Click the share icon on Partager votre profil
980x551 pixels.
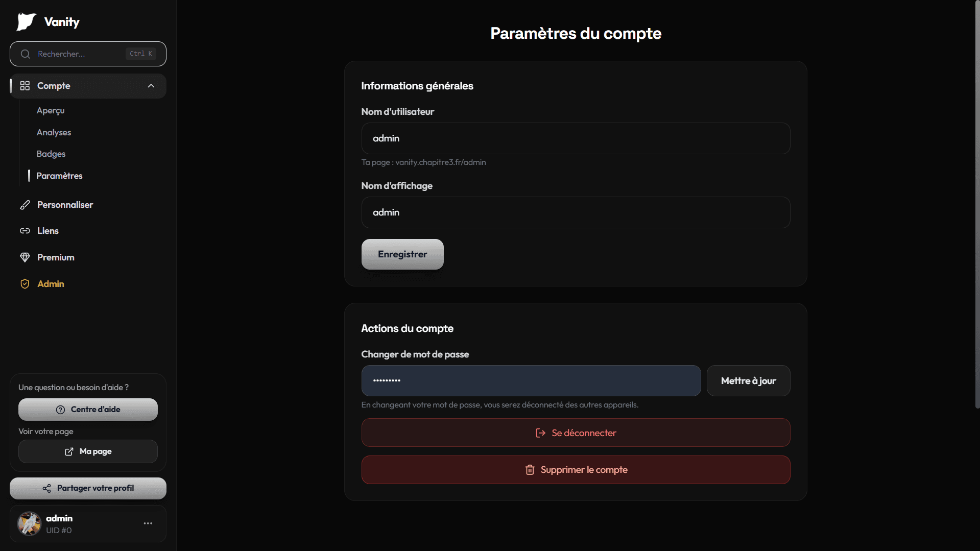point(46,488)
